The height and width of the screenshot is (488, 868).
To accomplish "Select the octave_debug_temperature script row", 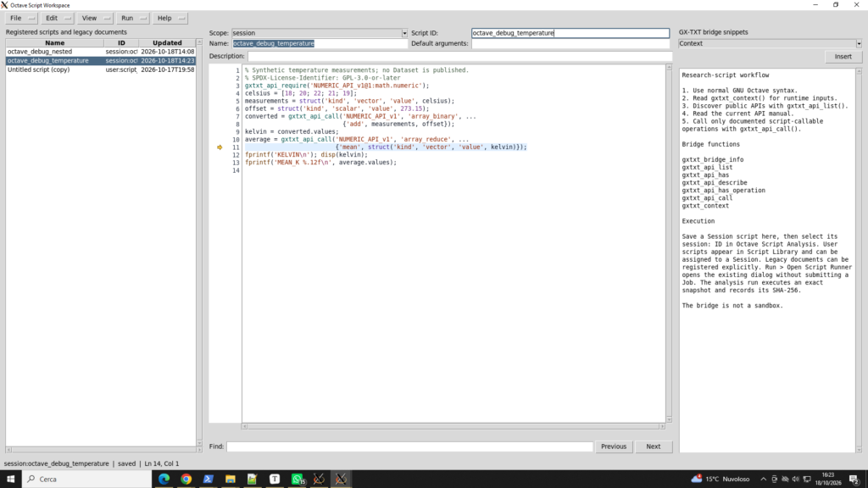I will pyautogui.click(x=101, y=61).
